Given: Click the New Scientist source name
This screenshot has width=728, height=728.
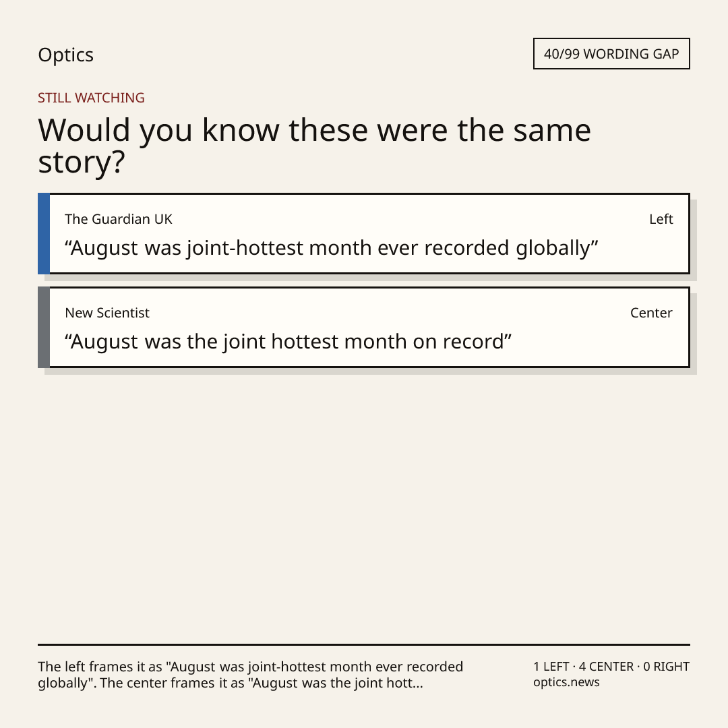Looking at the screenshot, I should click(x=107, y=313).
